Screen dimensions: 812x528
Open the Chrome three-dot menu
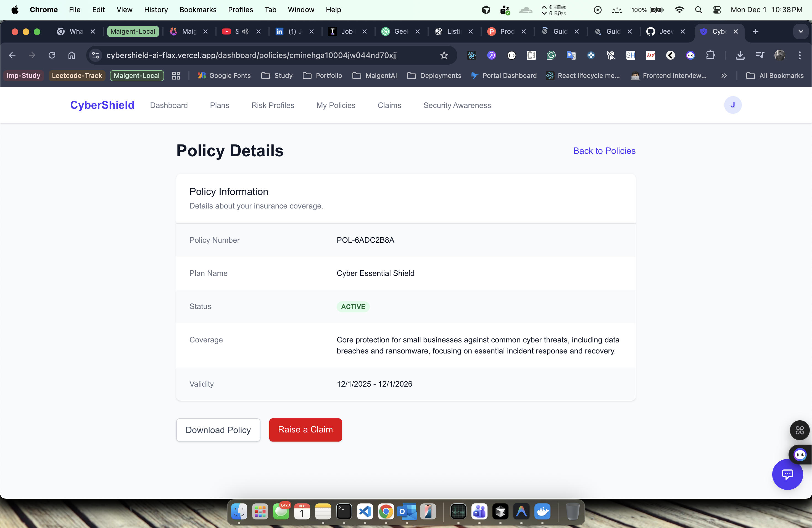point(799,55)
